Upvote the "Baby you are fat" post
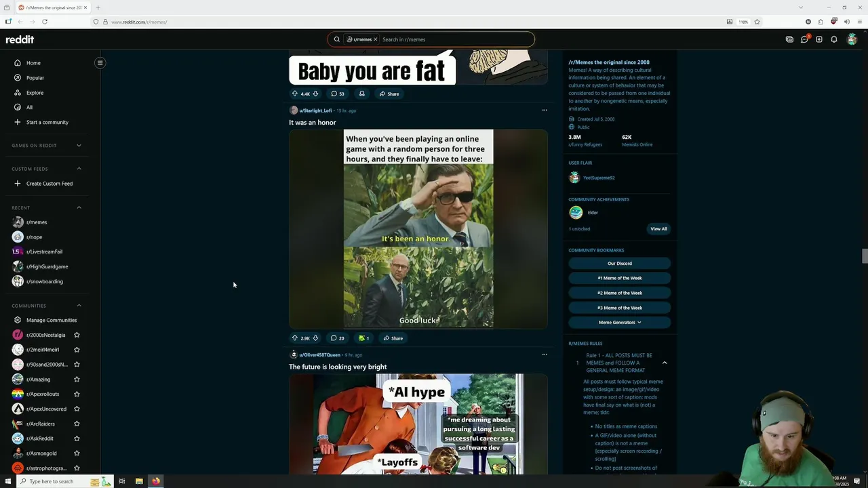 (294, 94)
